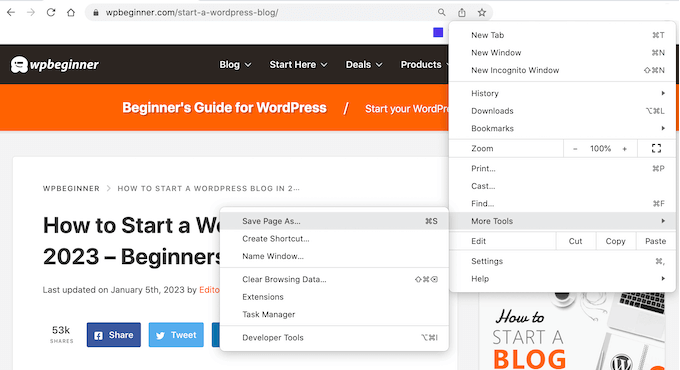Image resolution: width=680 pixels, height=370 pixels.
Task: Open Task Manager from the submenu
Action: click(334, 314)
